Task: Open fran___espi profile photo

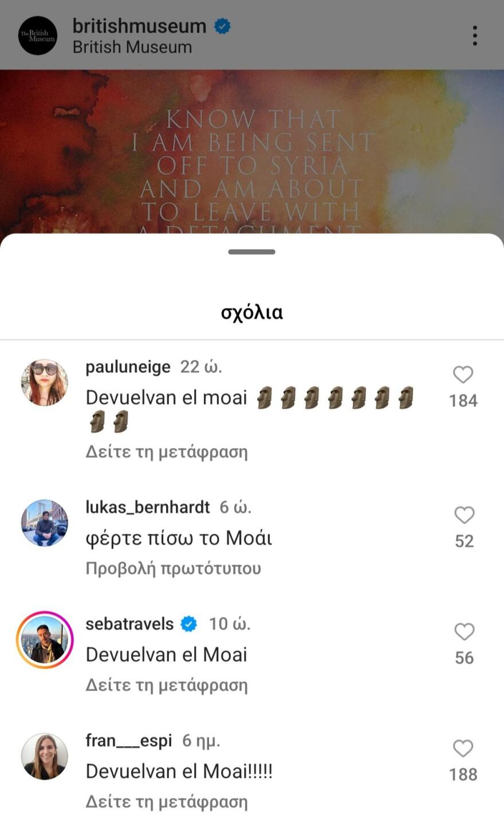Action: point(45,757)
